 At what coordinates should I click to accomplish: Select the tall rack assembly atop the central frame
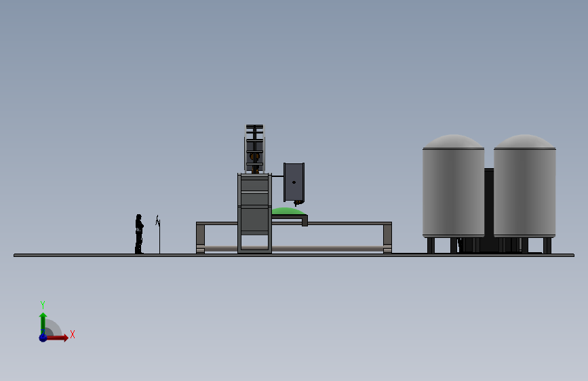coord(254,149)
